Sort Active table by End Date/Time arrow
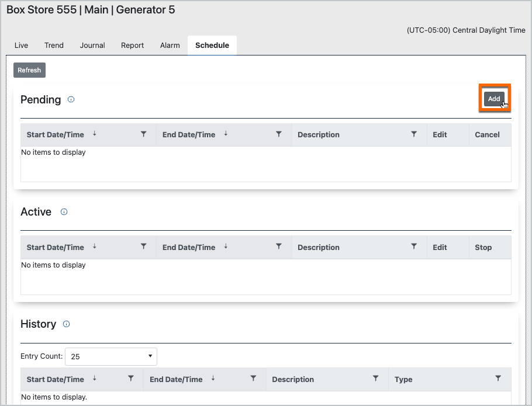Screen dimensions: 532x406 point(226,247)
